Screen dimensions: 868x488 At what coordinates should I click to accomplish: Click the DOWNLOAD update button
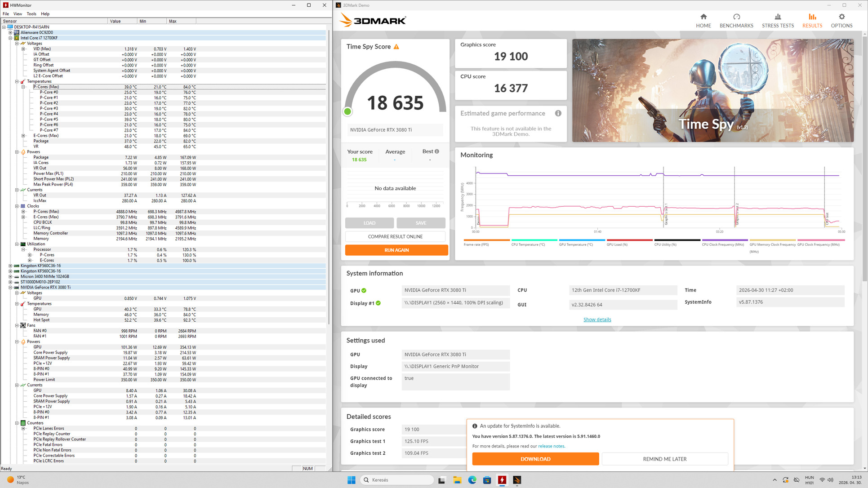coord(535,459)
